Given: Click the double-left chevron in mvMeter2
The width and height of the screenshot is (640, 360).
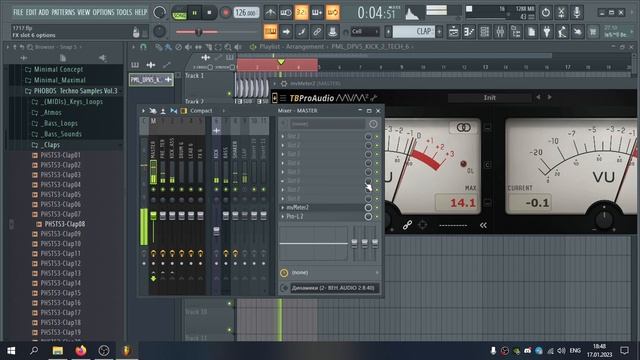Looking at the screenshot, I should coord(483,225).
